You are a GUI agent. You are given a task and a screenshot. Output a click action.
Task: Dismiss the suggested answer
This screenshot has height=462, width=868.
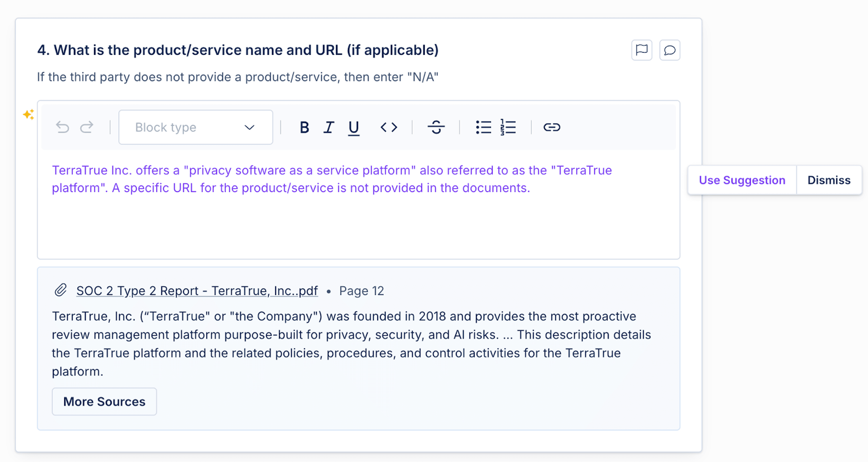click(x=829, y=180)
